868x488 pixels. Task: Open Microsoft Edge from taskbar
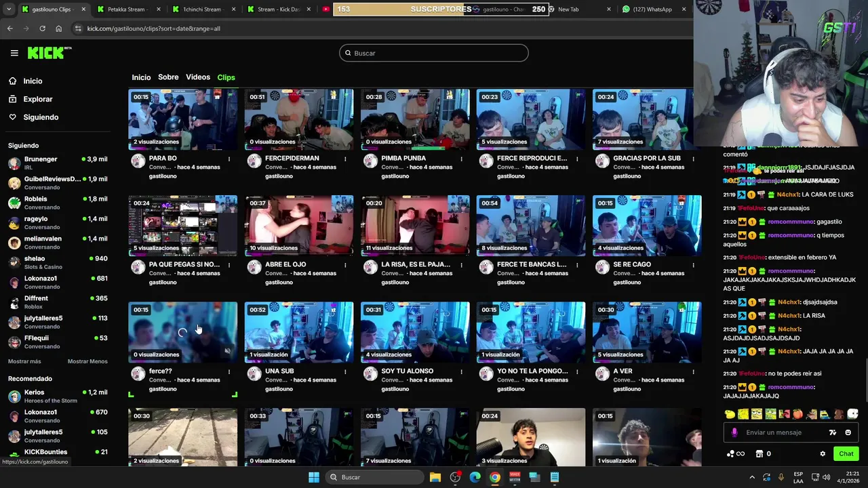(475, 477)
